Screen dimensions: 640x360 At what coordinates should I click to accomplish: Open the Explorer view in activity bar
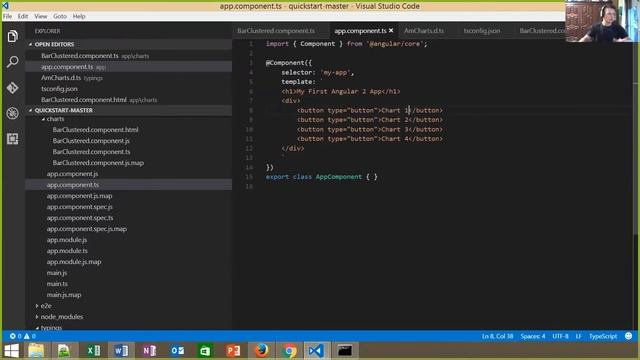pyautogui.click(x=12, y=37)
